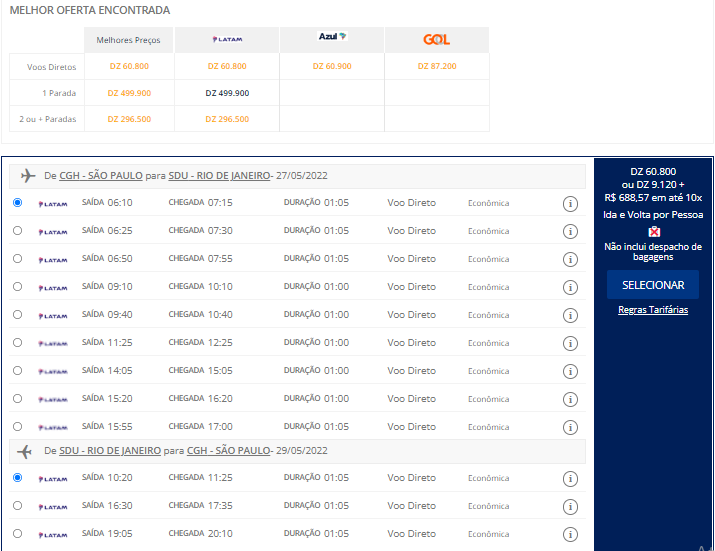Click the 1 Parada row label
This screenshot has height=551, width=715.
[x=59, y=93]
